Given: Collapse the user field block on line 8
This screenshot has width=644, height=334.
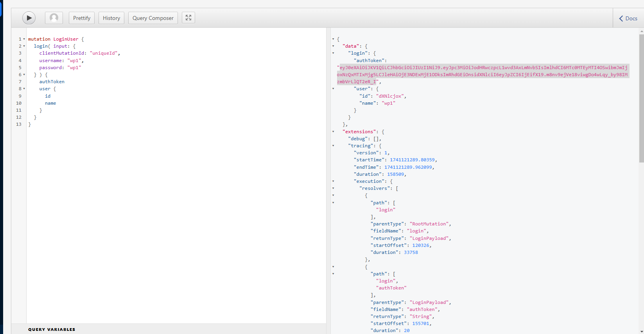Looking at the screenshot, I should coord(24,89).
